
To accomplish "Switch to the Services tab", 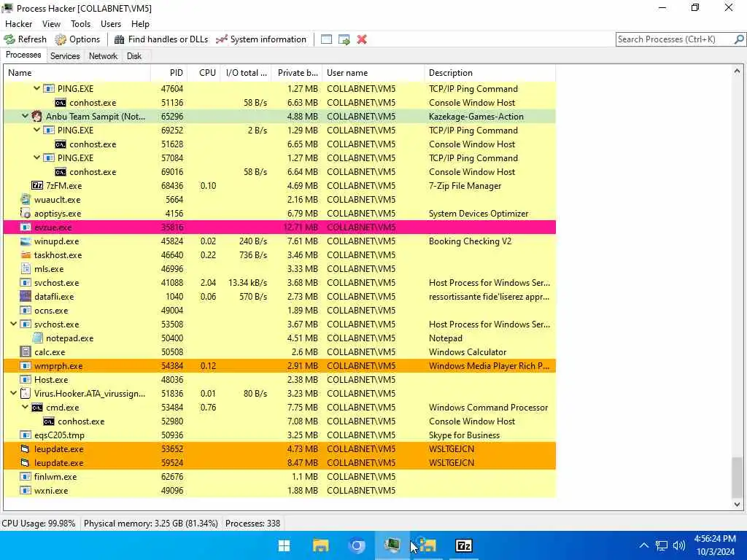I will point(65,55).
